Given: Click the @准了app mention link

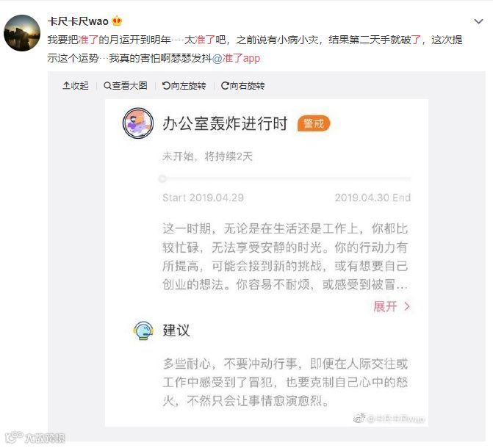Looking at the screenshot, I should [x=236, y=58].
